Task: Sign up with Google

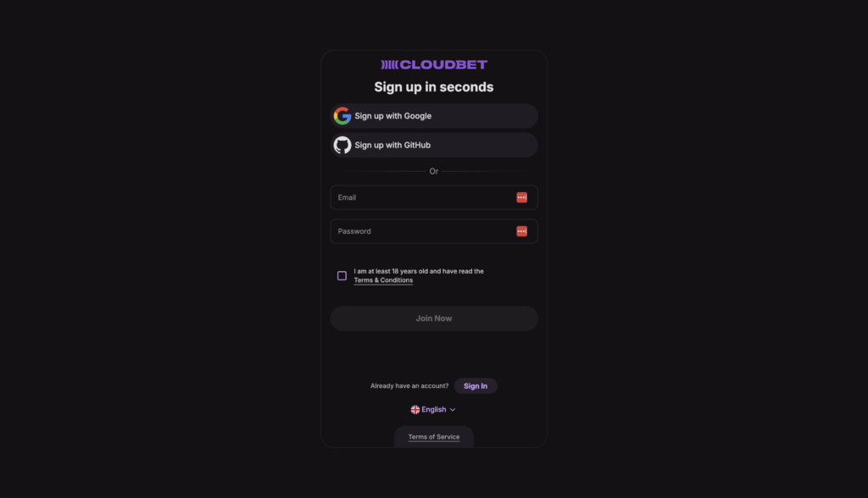Action: pyautogui.click(x=434, y=116)
